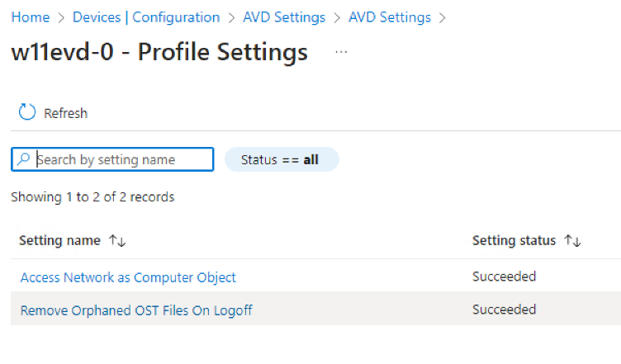Select Remove Orphaned OST Files On Logoff row
621x364 pixels.
click(x=136, y=310)
